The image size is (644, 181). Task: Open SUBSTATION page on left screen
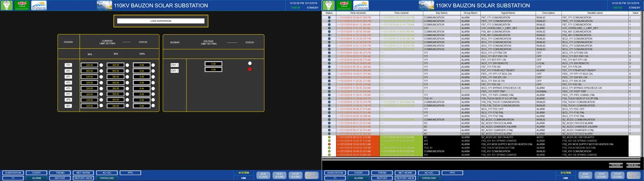click(13, 173)
